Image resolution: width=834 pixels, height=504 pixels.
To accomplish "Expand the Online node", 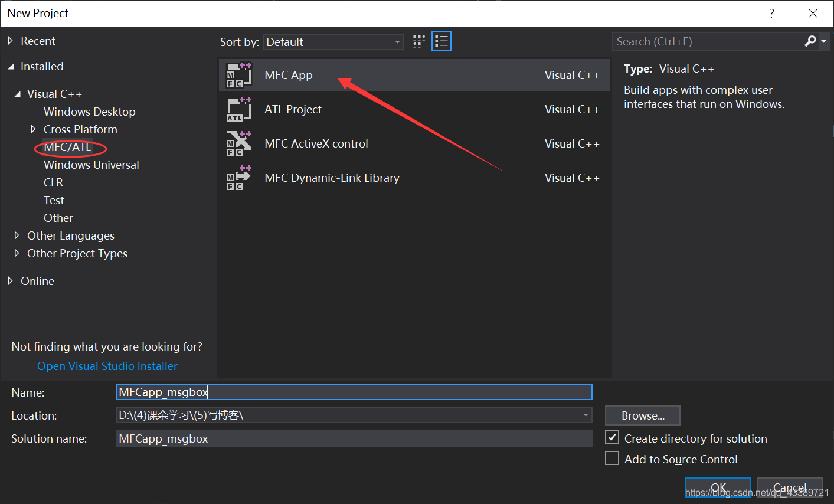I will pyautogui.click(x=10, y=281).
